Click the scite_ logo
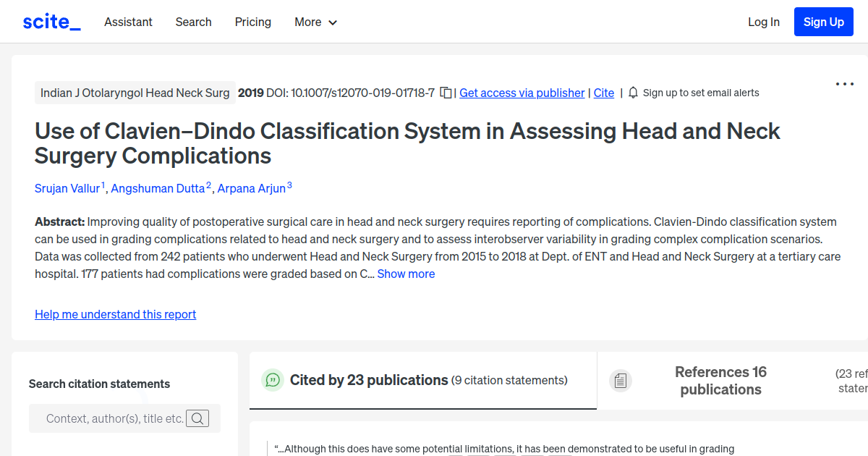868x456 pixels. coord(51,21)
